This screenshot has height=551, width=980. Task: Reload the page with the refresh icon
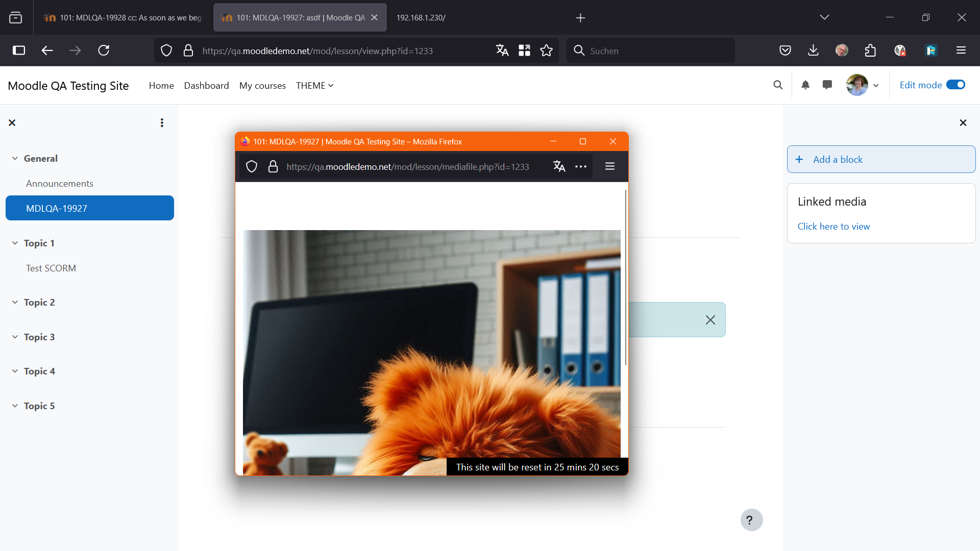click(x=104, y=51)
